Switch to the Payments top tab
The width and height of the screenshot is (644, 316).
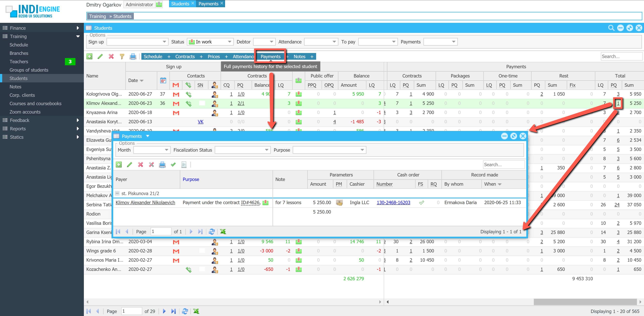point(208,4)
